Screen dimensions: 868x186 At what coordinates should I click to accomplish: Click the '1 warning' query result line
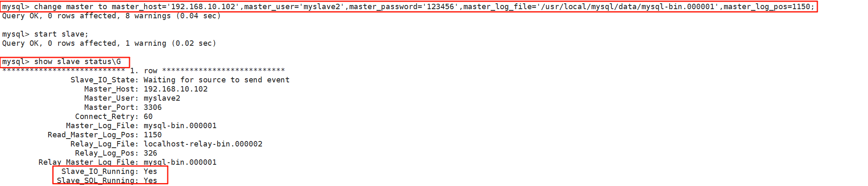[109, 43]
